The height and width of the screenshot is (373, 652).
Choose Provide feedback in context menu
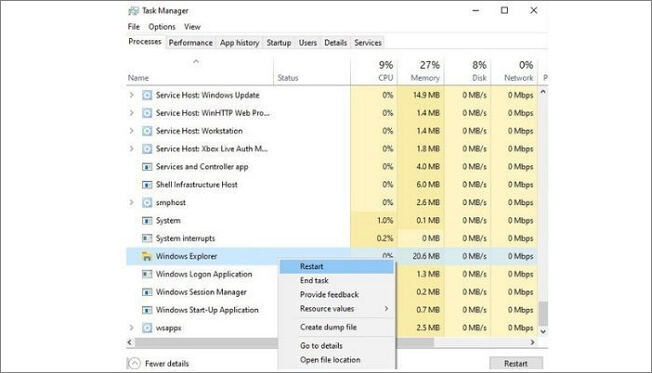(x=336, y=294)
